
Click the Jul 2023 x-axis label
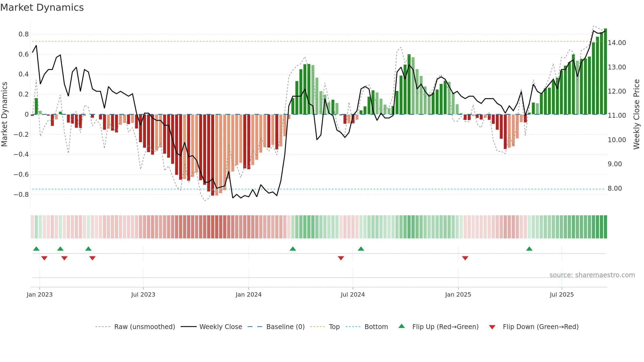[x=143, y=294]
